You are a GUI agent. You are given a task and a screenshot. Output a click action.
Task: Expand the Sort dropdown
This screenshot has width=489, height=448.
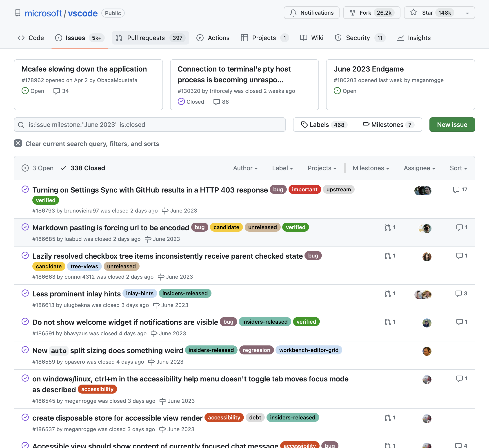(x=458, y=168)
